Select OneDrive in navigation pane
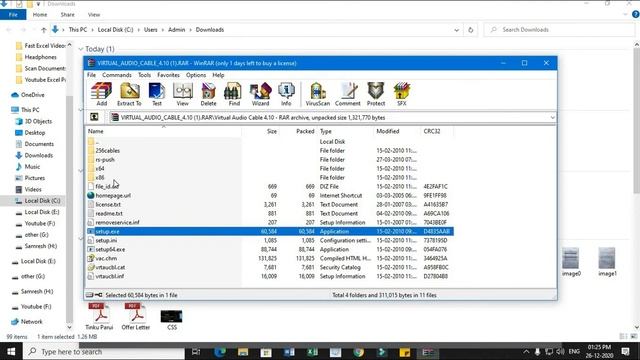 pos(32,95)
